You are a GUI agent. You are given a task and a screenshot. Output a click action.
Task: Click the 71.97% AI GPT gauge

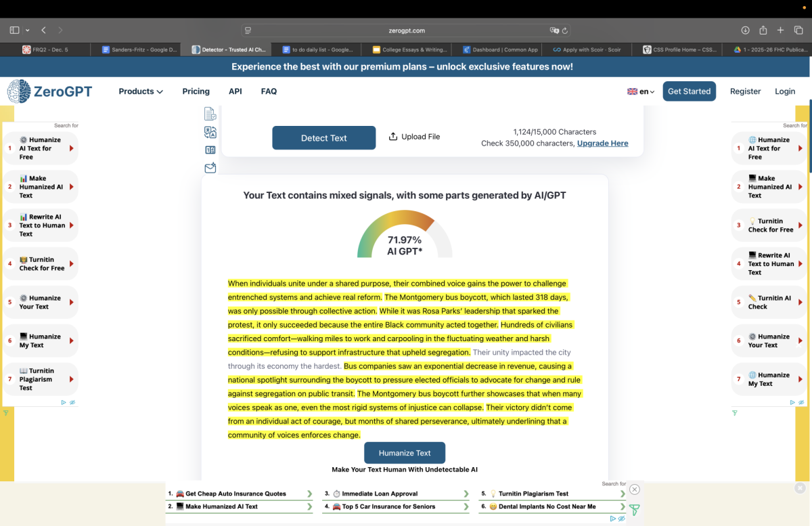(x=405, y=234)
